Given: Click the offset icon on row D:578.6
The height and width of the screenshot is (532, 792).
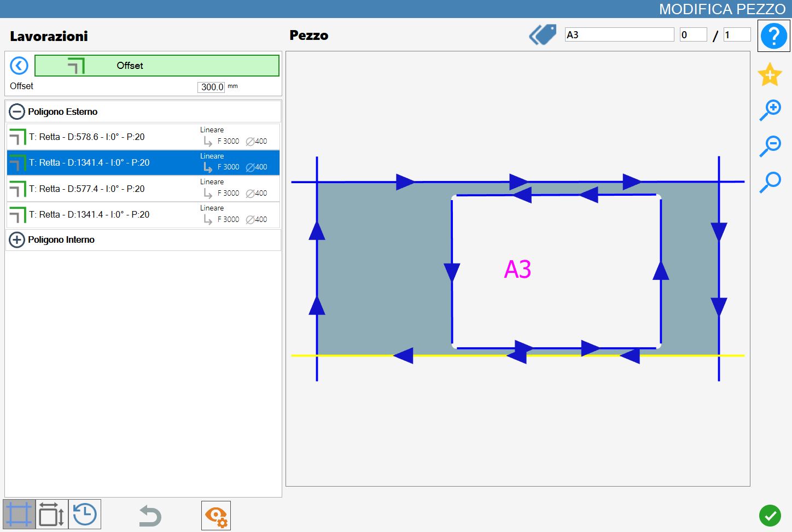Looking at the screenshot, I should [18, 137].
